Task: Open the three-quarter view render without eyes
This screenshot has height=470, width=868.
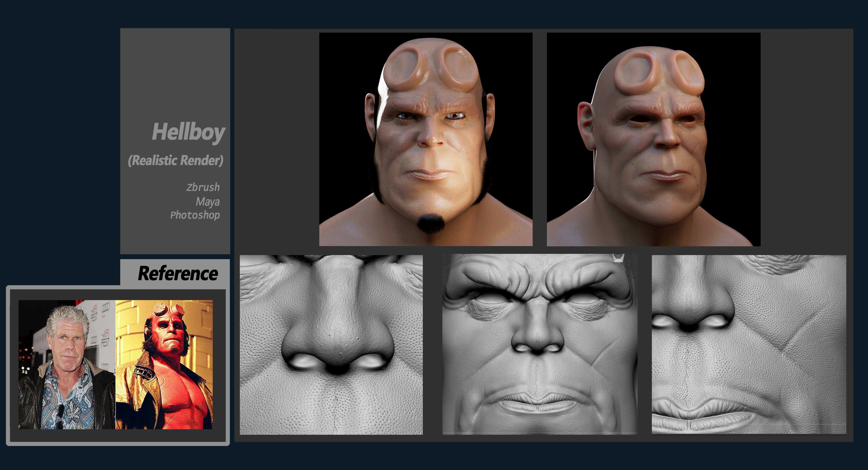Action: coord(653,139)
